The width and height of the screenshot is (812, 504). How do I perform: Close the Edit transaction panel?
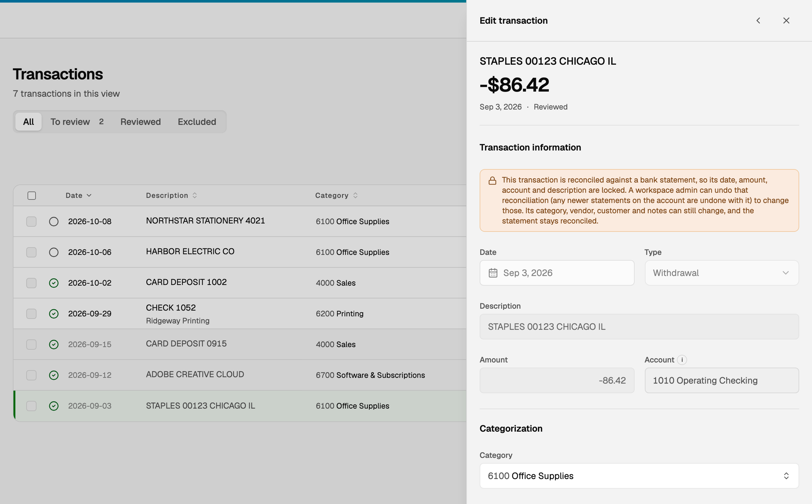(x=786, y=21)
